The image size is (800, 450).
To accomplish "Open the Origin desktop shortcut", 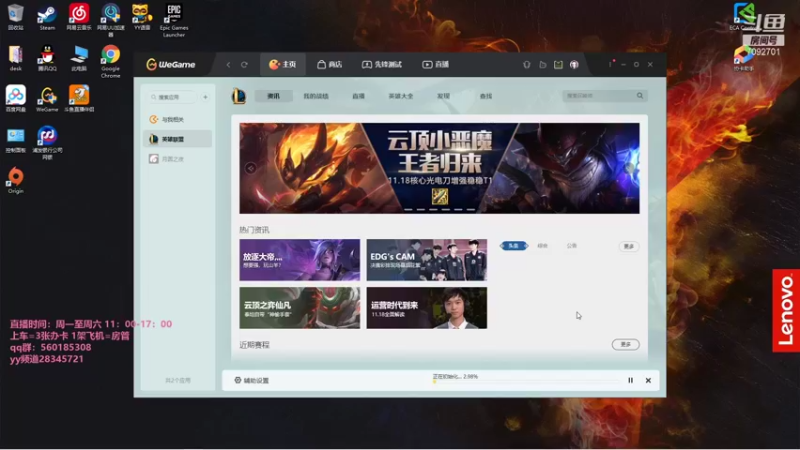I will point(15,180).
